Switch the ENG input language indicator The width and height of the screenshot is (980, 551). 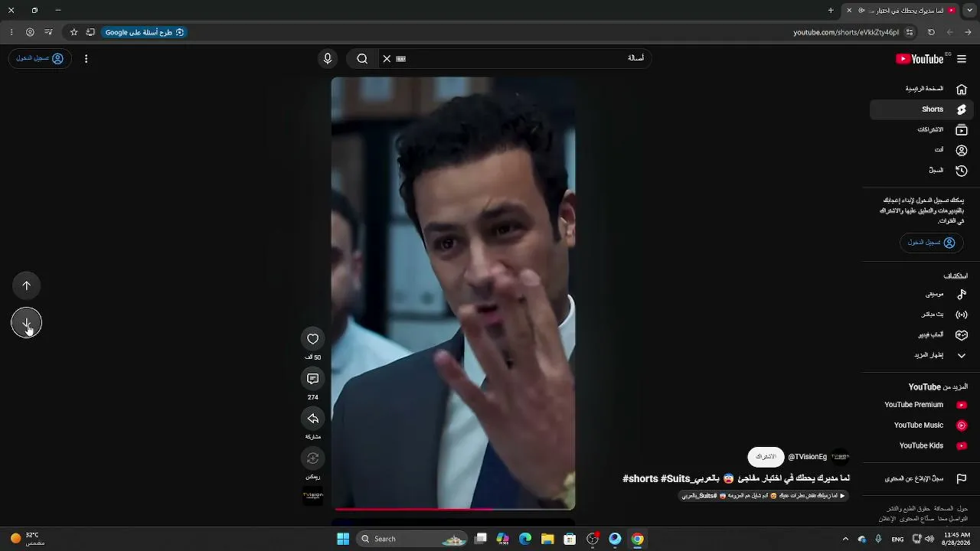[x=897, y=539]
